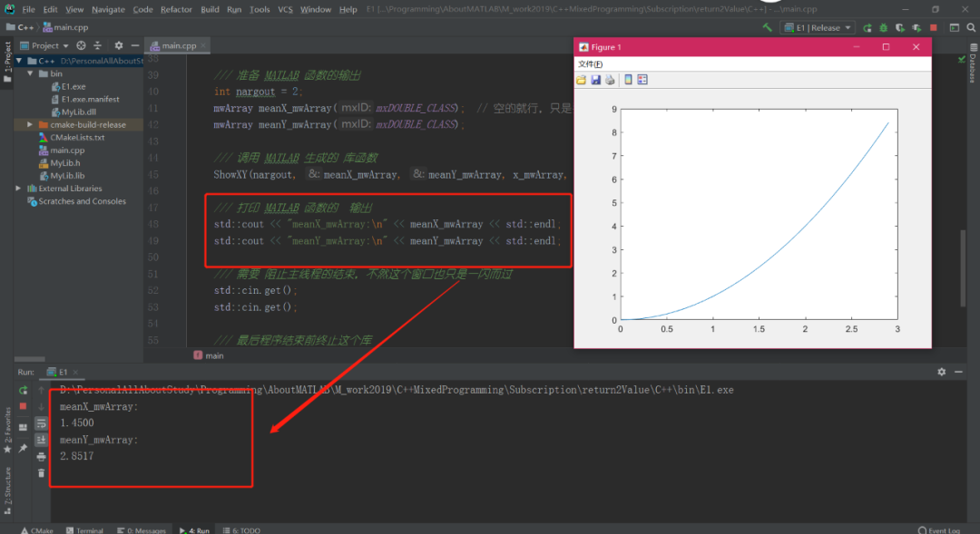Insert a colorbar via the Figure toolbar
This screenshot has height=534, width=980.
(x=628, y=79)
